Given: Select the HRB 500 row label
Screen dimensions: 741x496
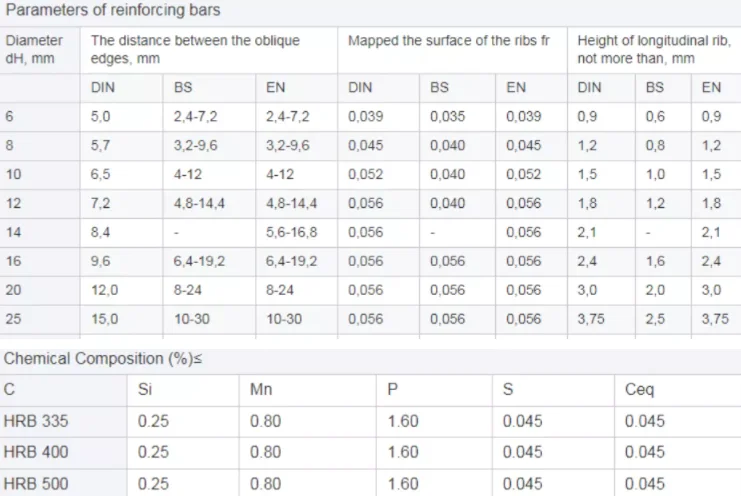Looking at the screenshot, I should coord(35,482).
